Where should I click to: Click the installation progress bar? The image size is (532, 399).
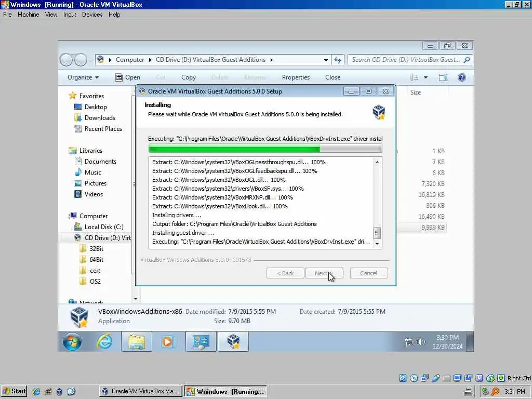(x=265, y=148)
